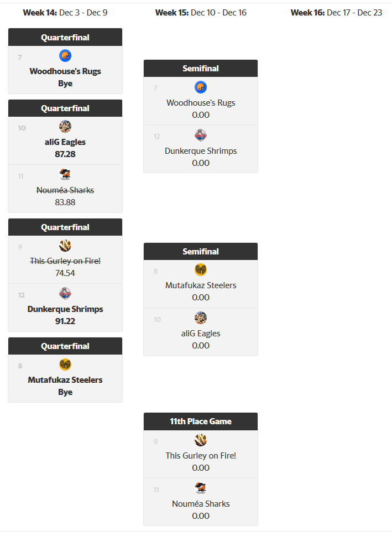Click Mutafukaz Steelers logo in semifinal card
The width and height of the screenshot is (392, 536).
(x=201, y=270)
